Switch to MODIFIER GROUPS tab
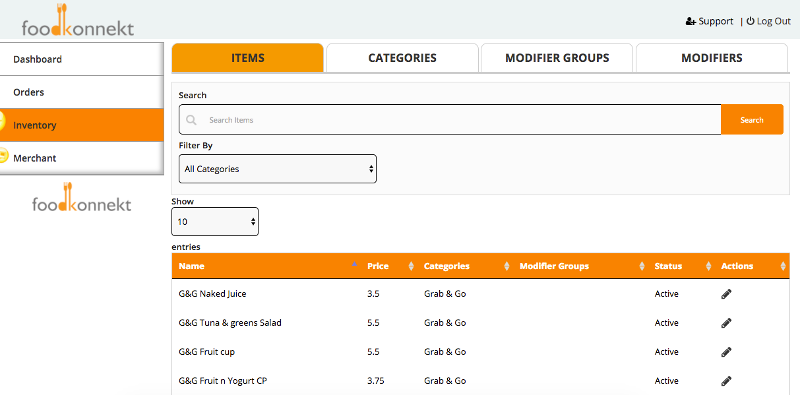This screenshot has height=395, width=800. coord(557,58)
